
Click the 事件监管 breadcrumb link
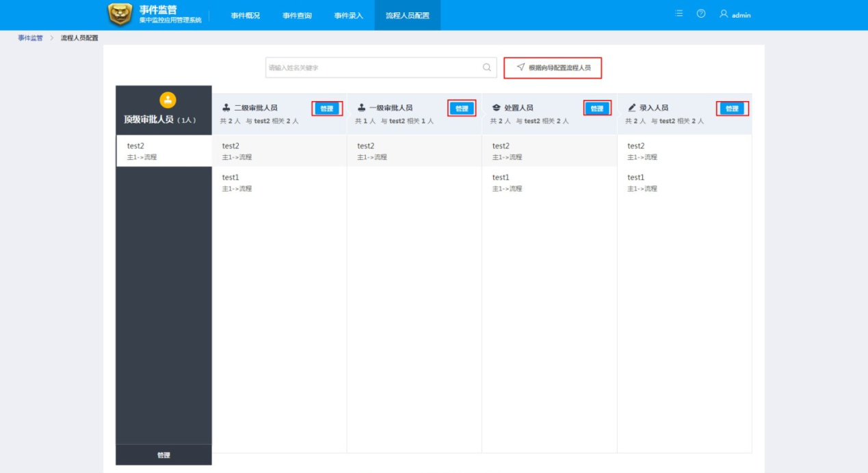point(30,38)
